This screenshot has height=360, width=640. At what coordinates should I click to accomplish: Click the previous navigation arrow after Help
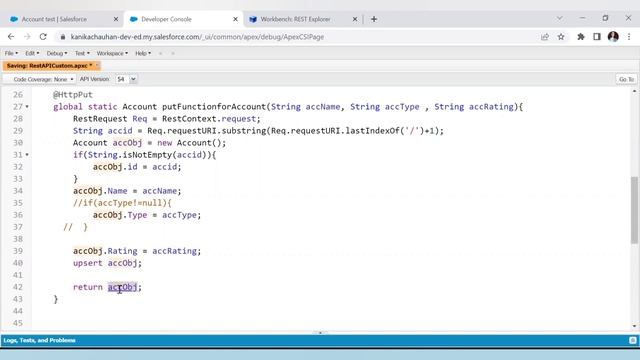click(x=160, y=53)
